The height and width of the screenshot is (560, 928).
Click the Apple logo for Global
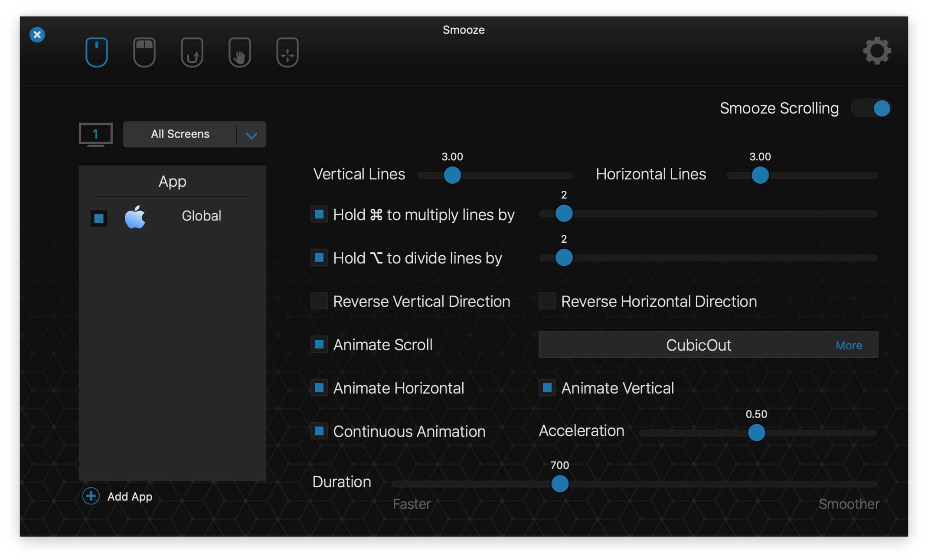135,216
